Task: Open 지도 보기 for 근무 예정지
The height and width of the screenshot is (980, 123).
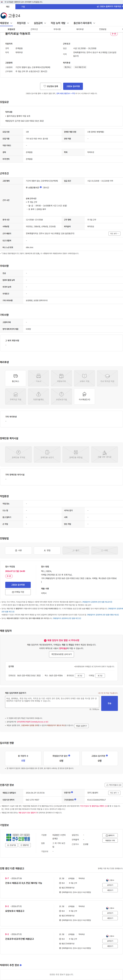Action: pyautogui.click(x=114, y=234)
